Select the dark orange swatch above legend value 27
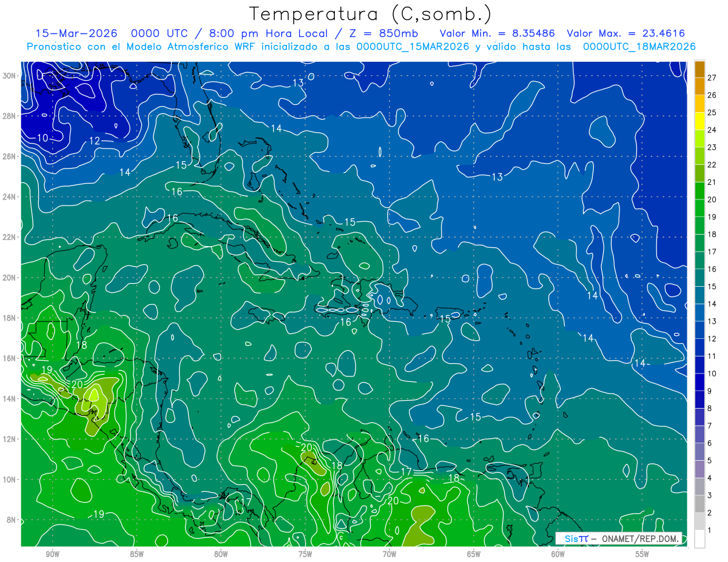This screenshot has height=562, width=728. tap(699, 69)
